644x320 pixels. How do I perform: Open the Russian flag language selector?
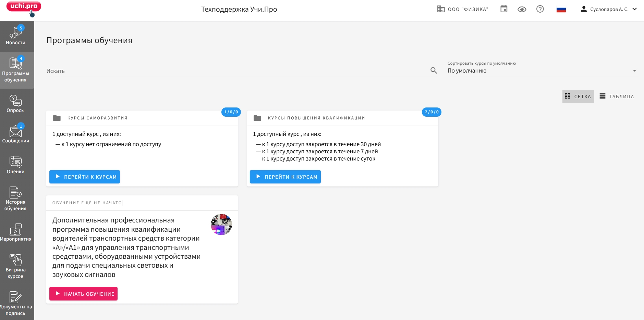coord(561,10)
